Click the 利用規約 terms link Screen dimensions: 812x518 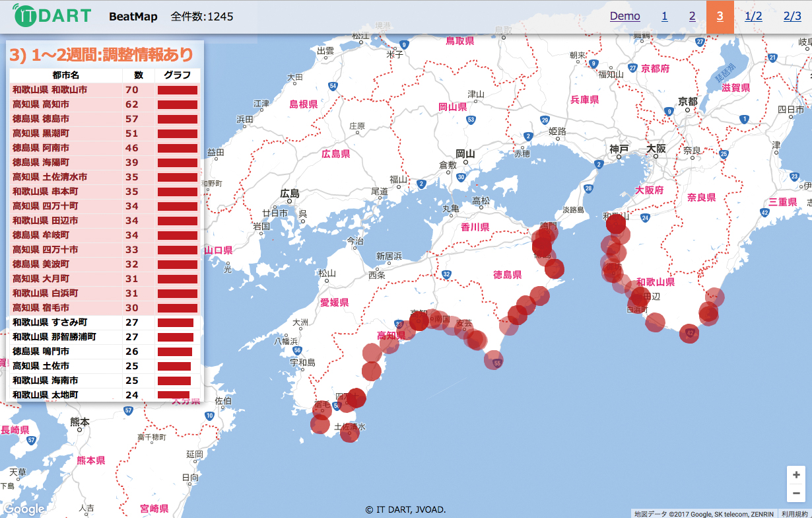pyautogui.click(x=794, y=513)
